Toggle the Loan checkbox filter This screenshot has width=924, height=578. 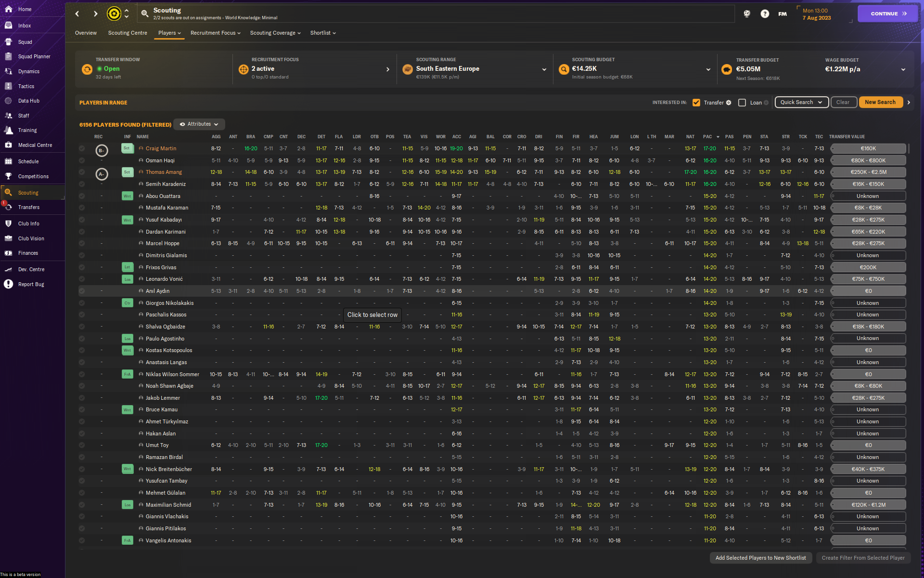click(741, 102)
